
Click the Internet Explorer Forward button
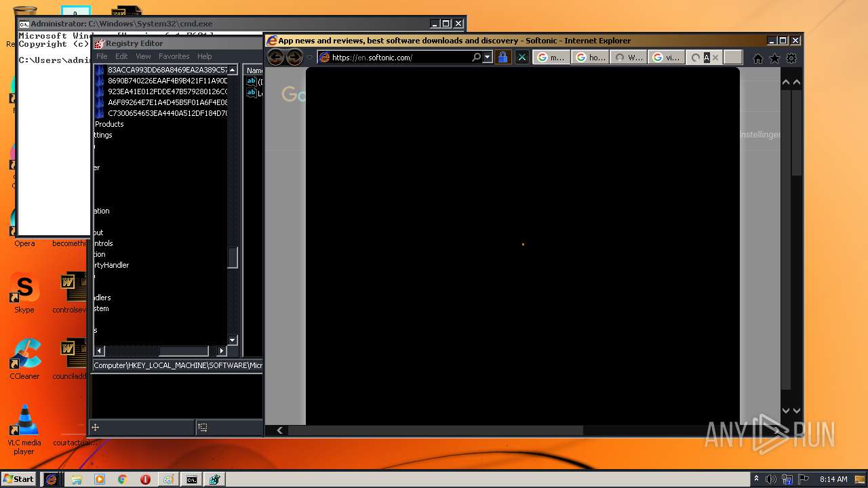[x=294, y=58]
